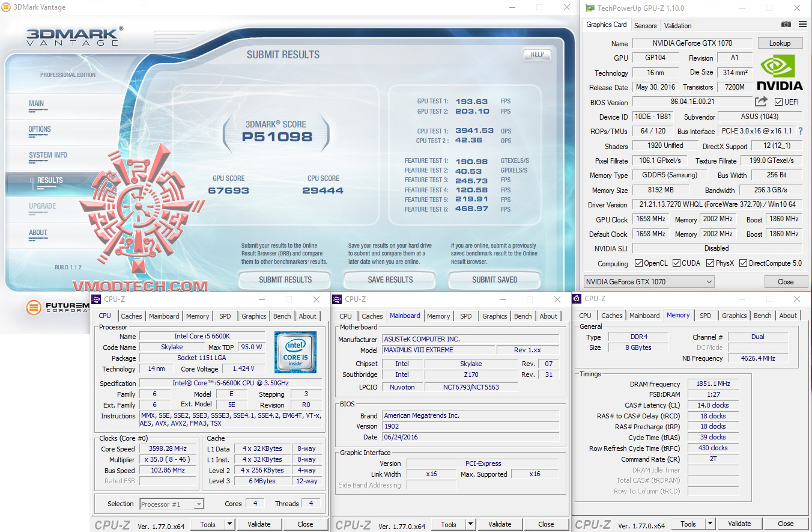Image resolution: width=812 pixels, height=532 pixels.
Task: Click the Core Speed value 3598.28 MHz
Action: 168,449
